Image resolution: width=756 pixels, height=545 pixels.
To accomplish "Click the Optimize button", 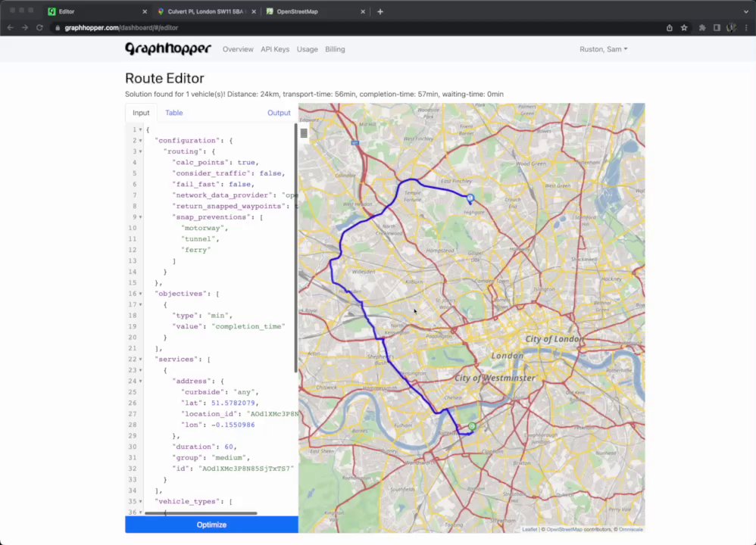I will (211, 525).
